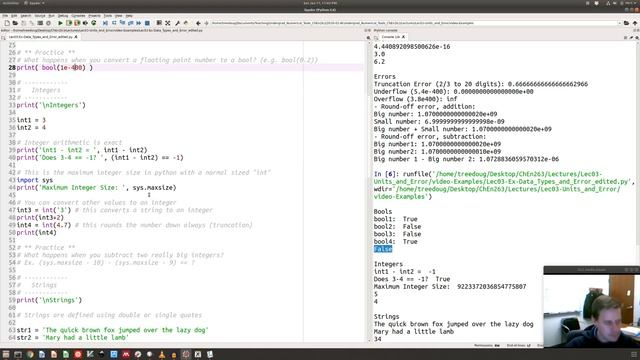Maximize the current pane

click(x=159, y=23)
